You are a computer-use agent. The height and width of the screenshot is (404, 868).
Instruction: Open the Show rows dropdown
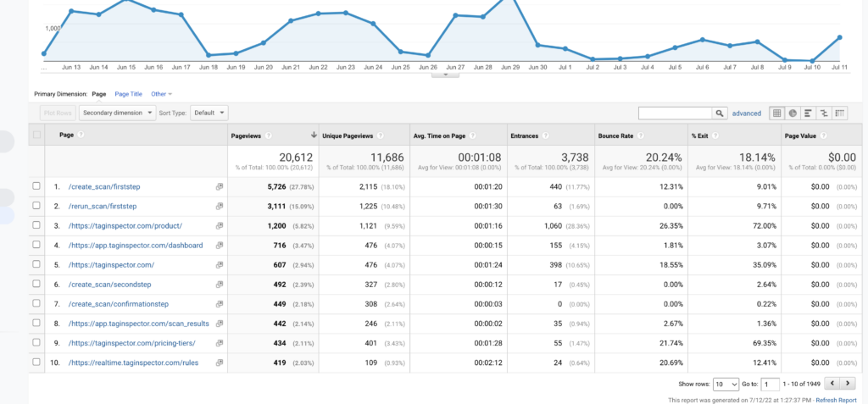click(x=726, y=384)
